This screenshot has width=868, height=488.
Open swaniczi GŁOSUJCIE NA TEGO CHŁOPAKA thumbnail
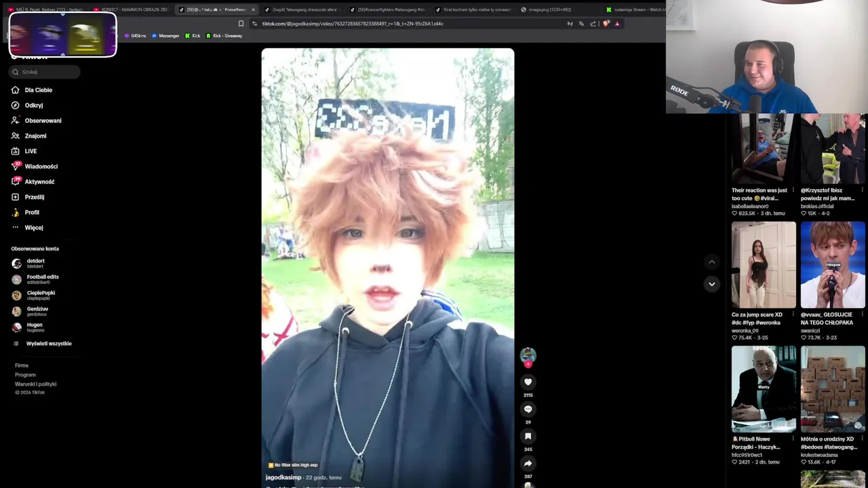click(833, 265)
